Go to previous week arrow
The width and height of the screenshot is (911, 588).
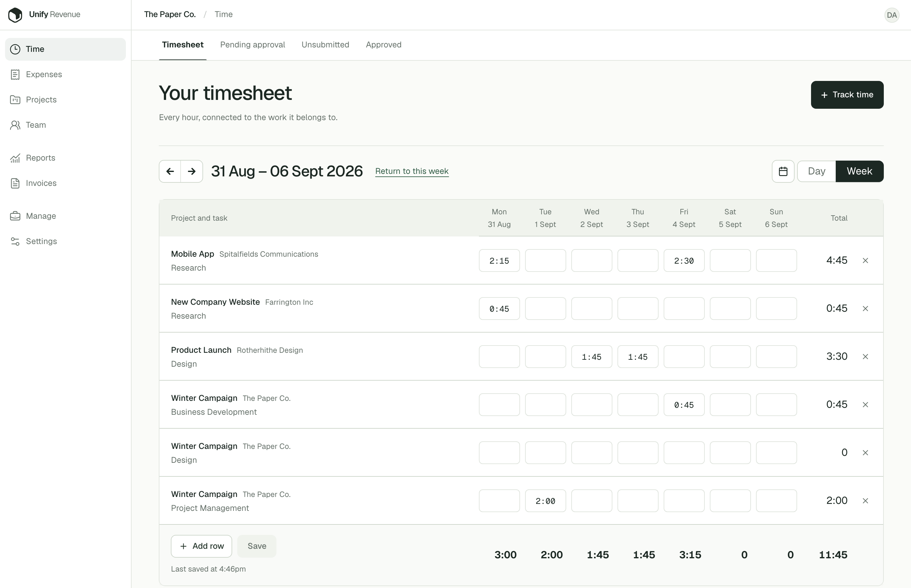pyautogui.click(x=170, y=171)
